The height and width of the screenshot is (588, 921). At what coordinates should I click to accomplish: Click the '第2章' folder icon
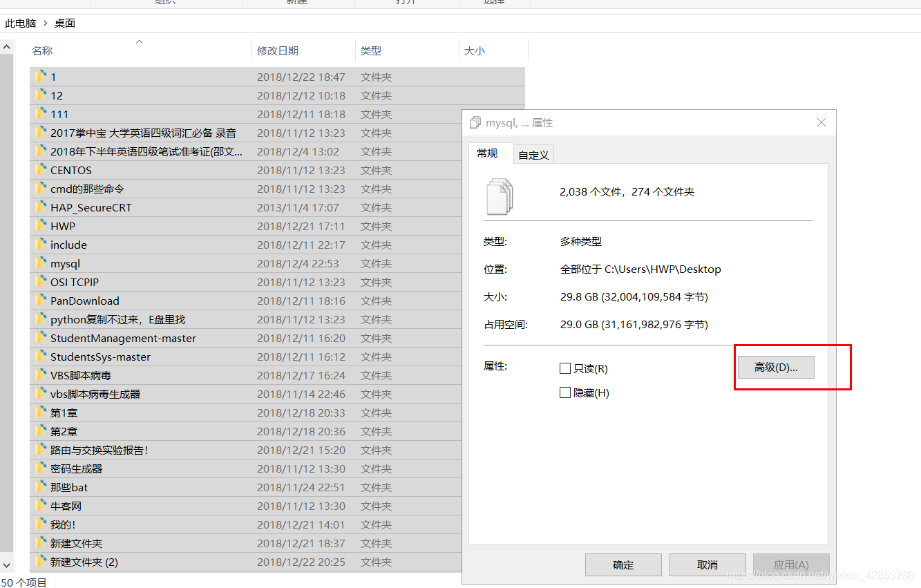pyautogui.click(x=41, y=431)
